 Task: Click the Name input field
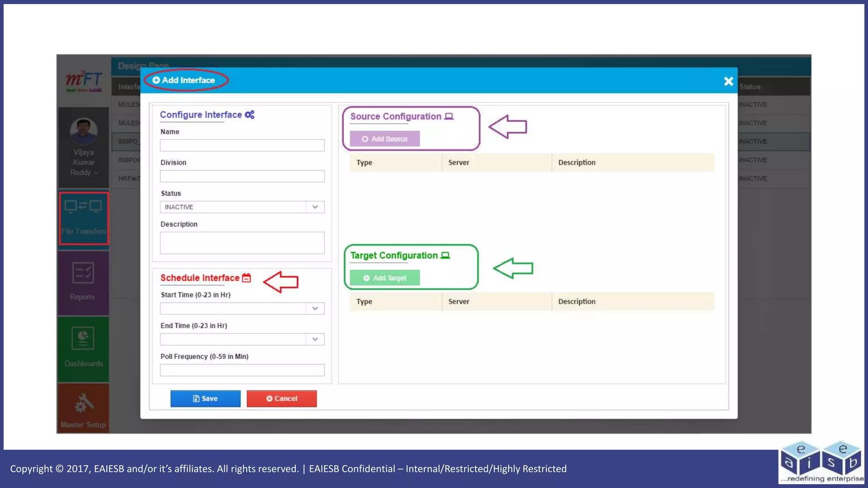(x=242, y=145)
